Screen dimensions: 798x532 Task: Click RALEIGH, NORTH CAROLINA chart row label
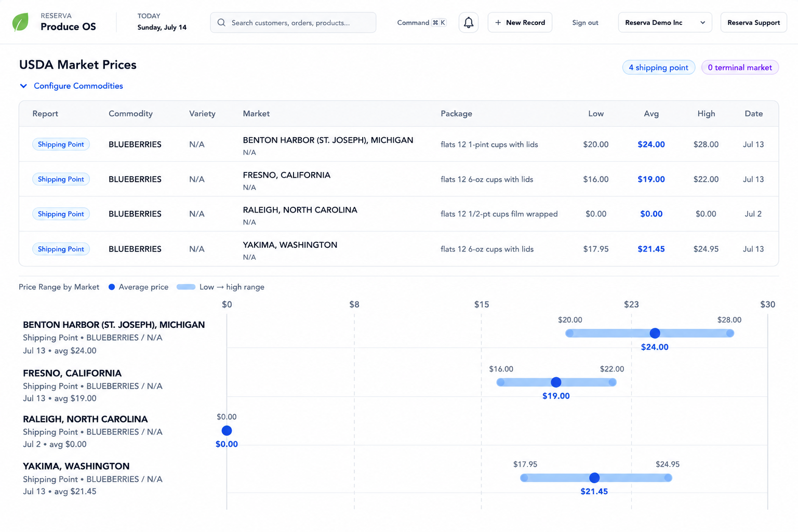tap(85, 419)
